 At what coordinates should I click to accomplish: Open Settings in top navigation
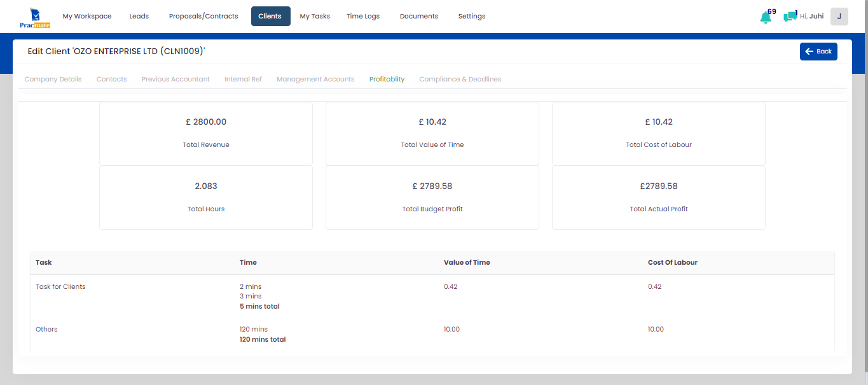[472, 17]
